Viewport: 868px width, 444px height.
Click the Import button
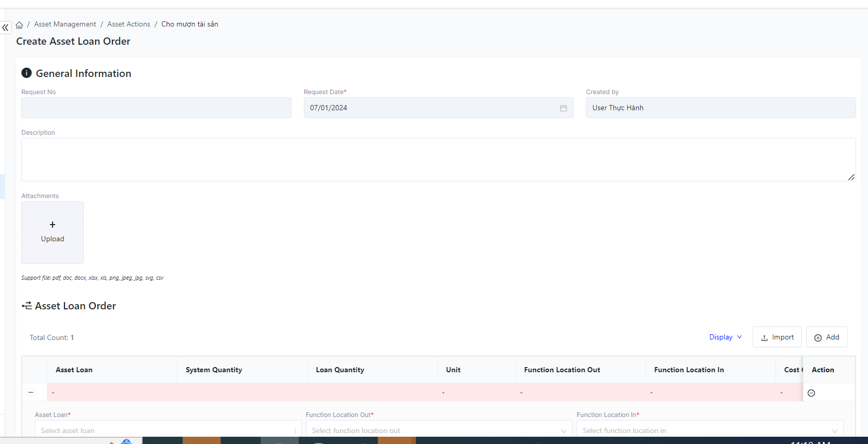777,337
